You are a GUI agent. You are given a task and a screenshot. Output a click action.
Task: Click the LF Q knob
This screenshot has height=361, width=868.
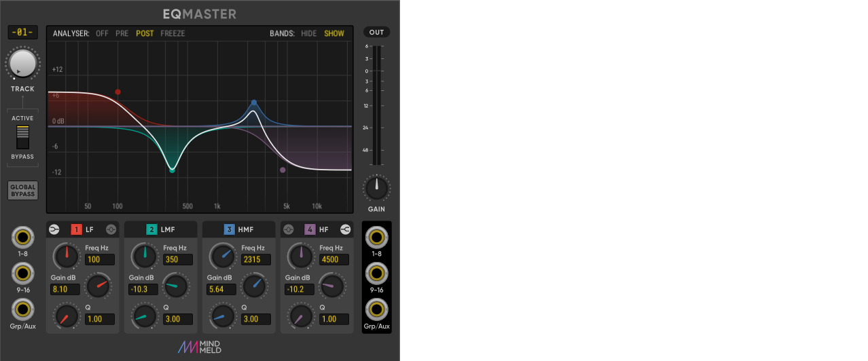(67, 316)
